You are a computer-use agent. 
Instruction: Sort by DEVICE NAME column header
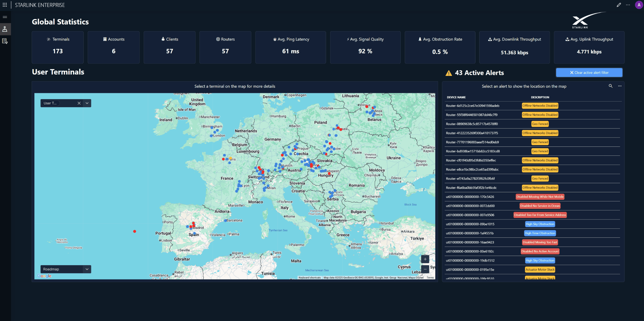coord(456,97)
